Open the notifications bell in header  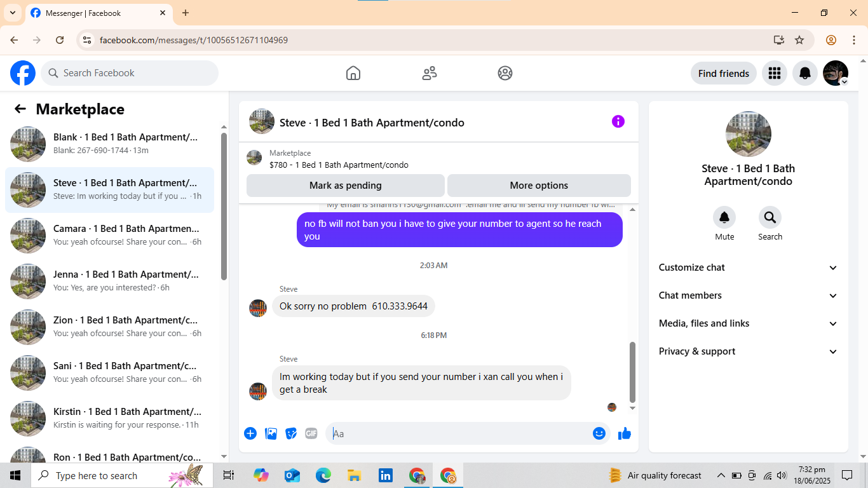point(805,73)
